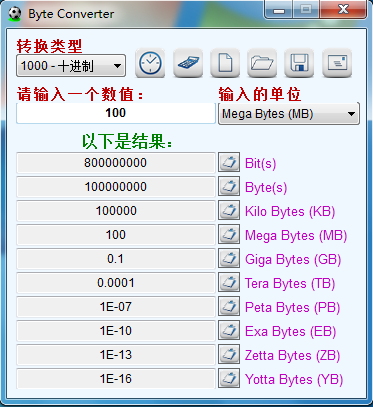This screenshot has height=407, width=373.
Task: Click the Kilo Bytes (KB) label
Action: tap(290, 211)
